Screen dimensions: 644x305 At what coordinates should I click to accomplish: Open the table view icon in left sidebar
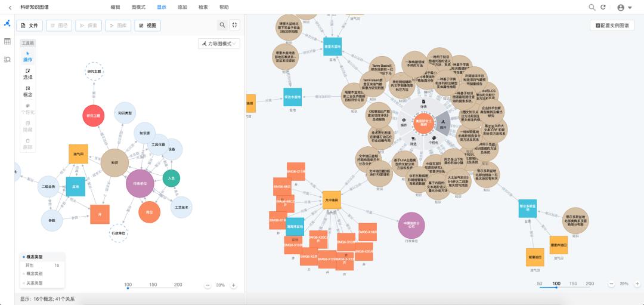click(x=7, y=41)
